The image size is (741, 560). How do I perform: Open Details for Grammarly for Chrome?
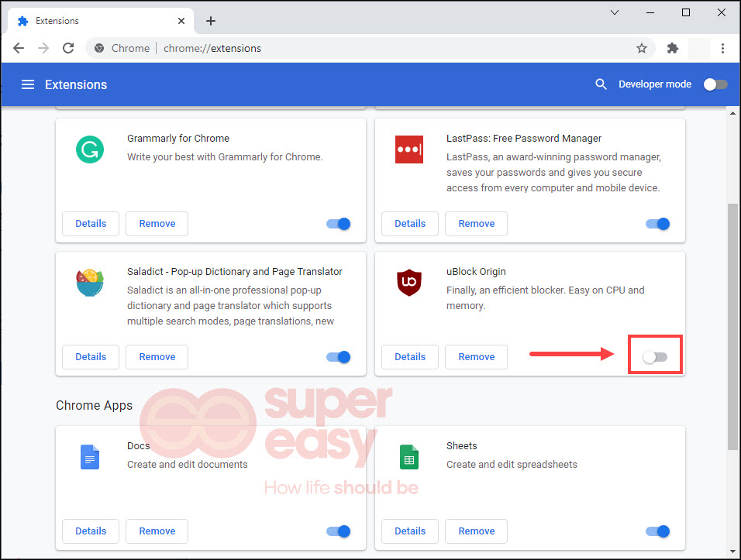(91, 224)
